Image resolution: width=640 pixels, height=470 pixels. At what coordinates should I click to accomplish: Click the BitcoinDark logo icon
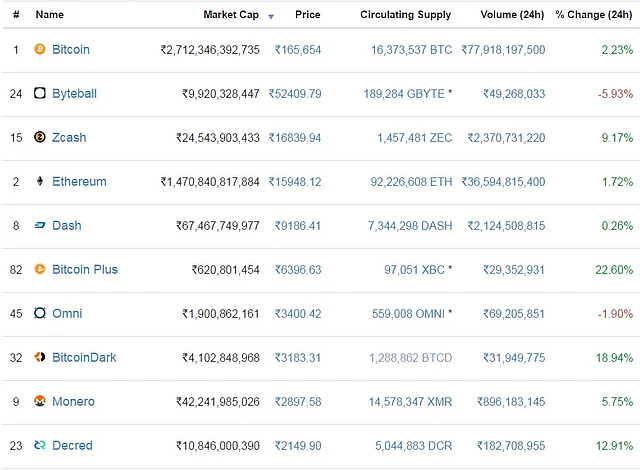(x=40, y=357)
